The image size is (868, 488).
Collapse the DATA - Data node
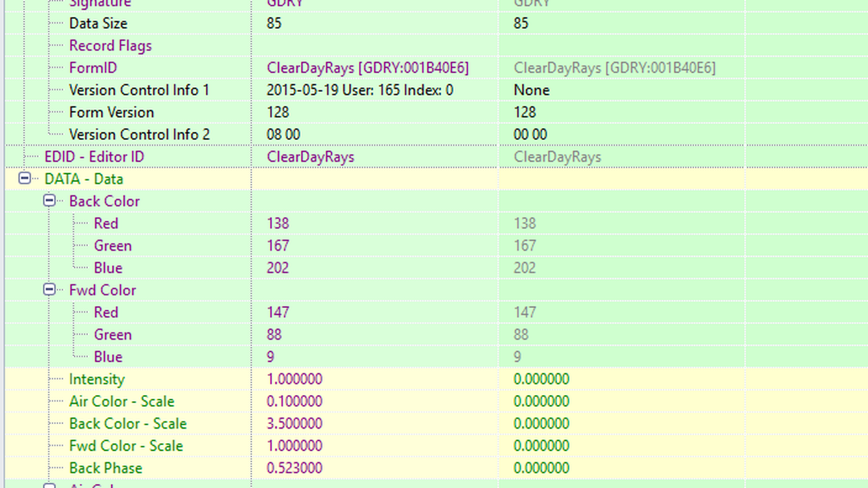coord(24,179)
